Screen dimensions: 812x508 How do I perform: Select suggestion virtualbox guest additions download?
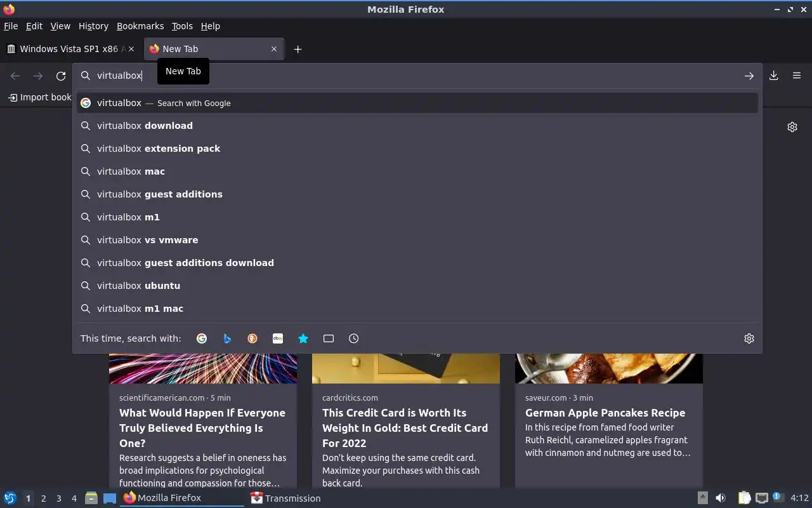[x=417, y=263]
